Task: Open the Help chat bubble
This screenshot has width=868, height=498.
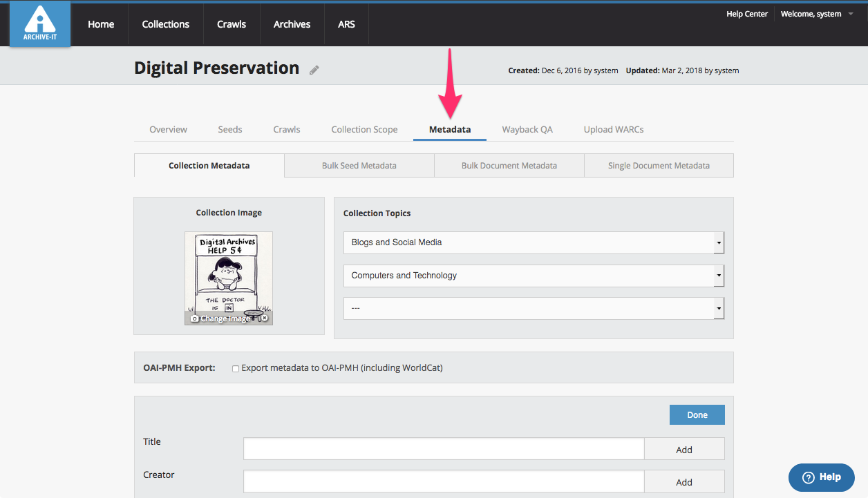Action: [821, 477]
